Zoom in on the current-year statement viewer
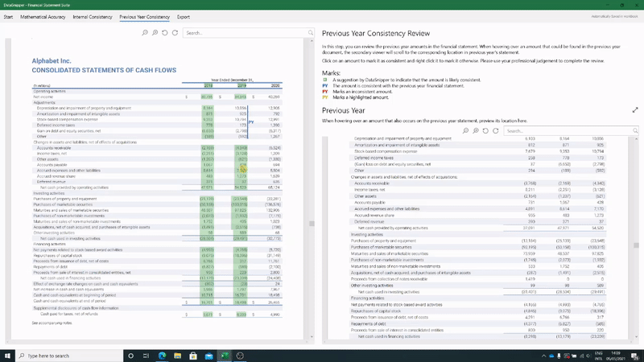The width and height of the screenshot is (644, 362). [155, 33]
